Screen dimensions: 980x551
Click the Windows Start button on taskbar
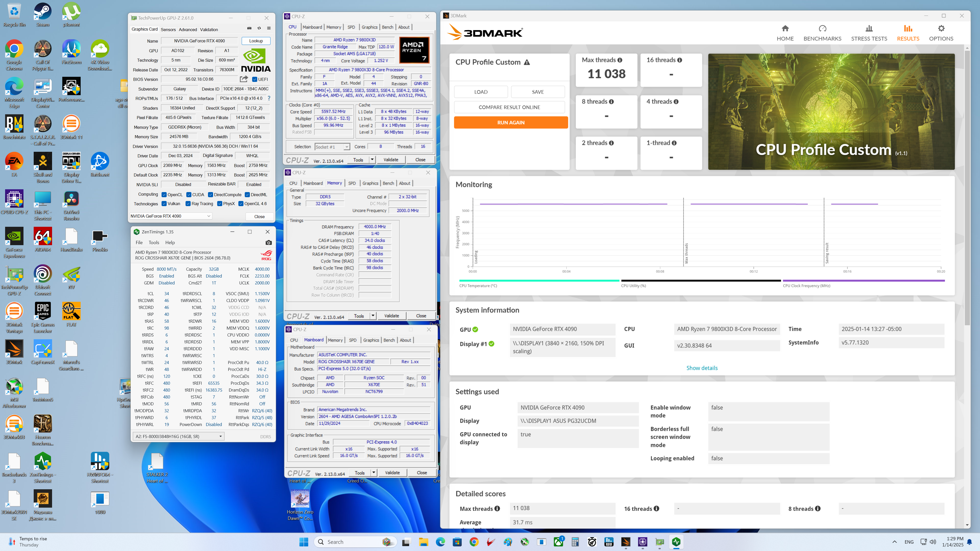(x=304, y=542)
